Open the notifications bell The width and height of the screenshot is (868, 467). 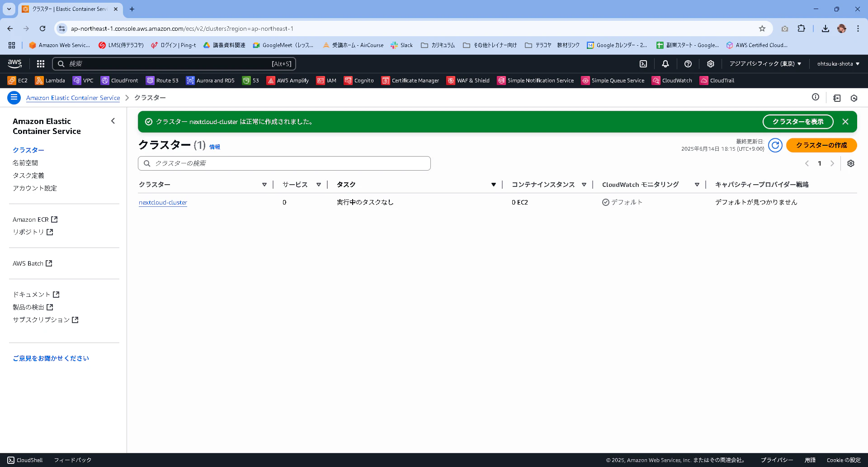point(665,64)
